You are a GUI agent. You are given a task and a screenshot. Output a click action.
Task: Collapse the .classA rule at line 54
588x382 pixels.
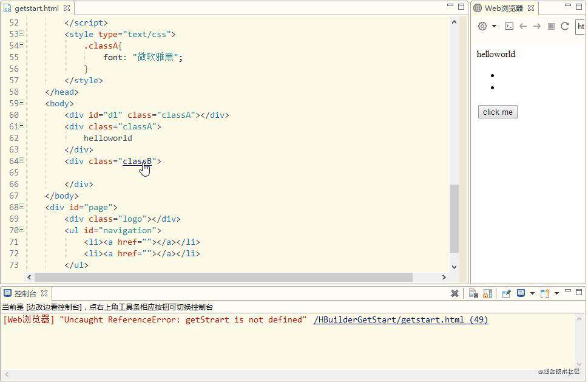(22, 45)
